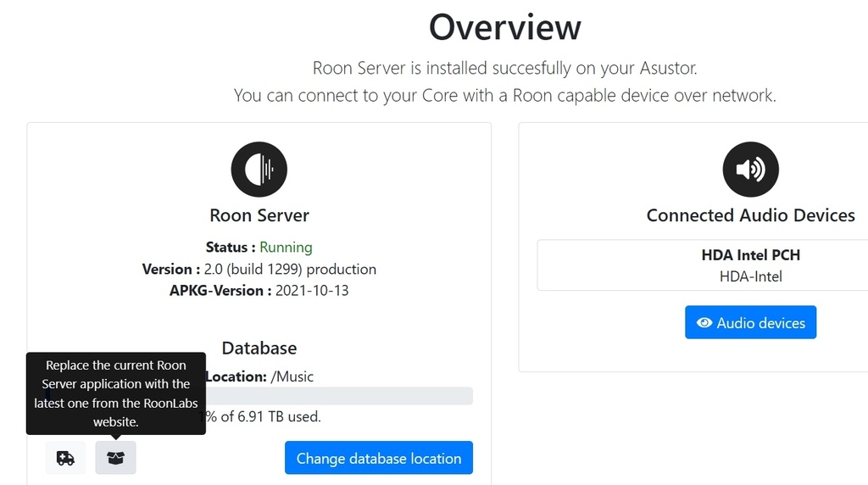
Task: Click the Roon Server waveform logo
Action: (259, 170)
